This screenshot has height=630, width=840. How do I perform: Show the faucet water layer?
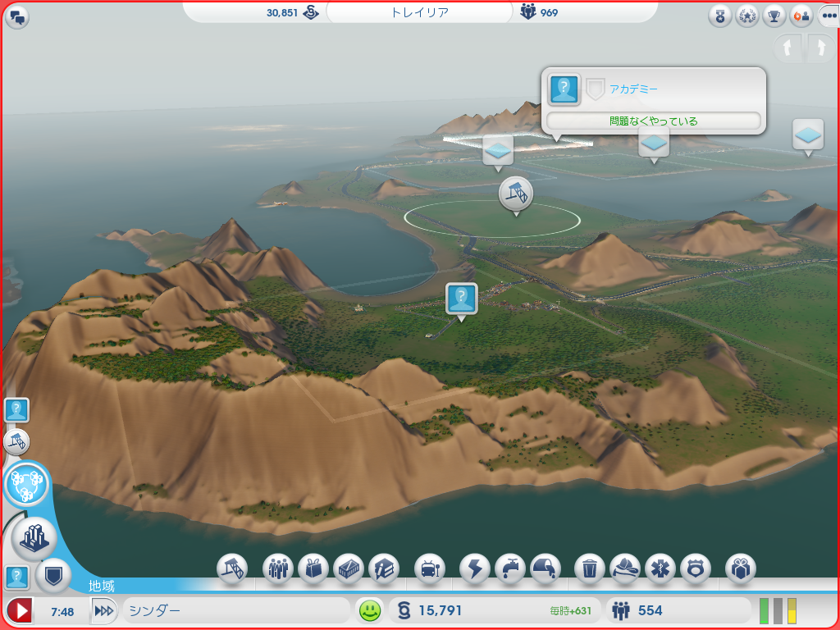coord(510,568)
